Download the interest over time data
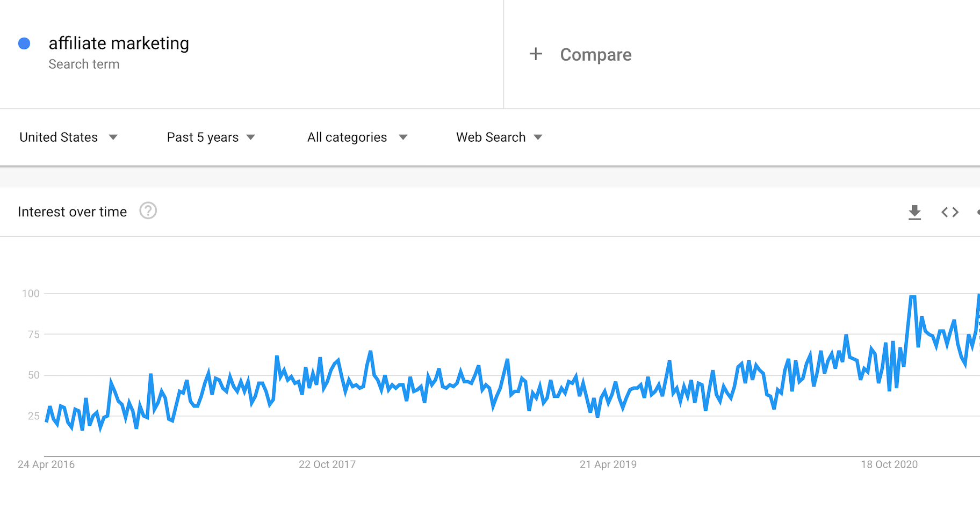980x516 pixels. pos(914,212)
